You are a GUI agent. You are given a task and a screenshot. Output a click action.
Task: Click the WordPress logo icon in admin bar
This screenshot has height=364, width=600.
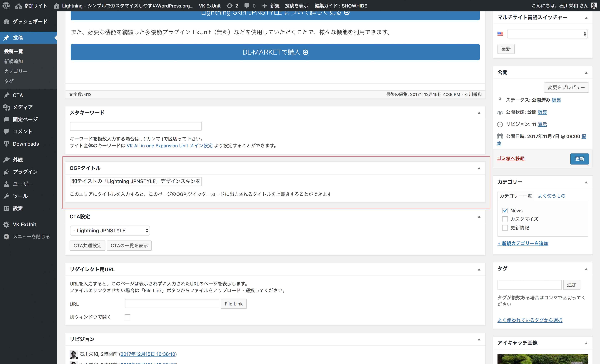[6, 6]
